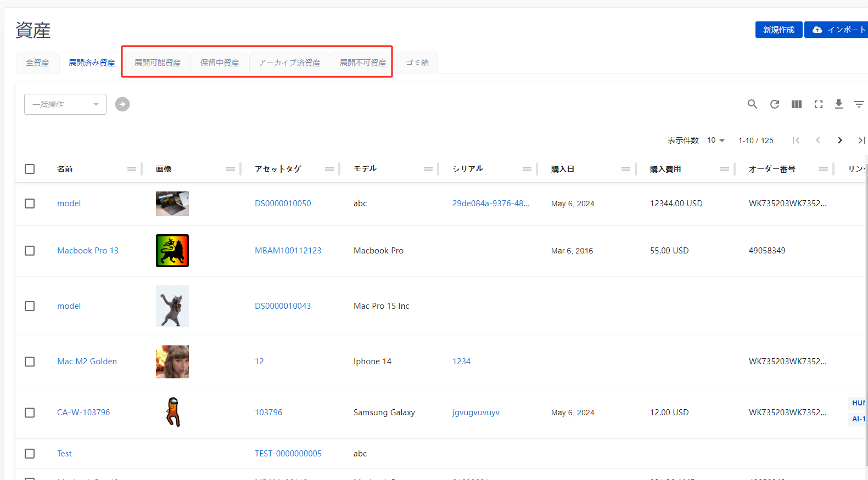Jump to the last page of results
This screenshot has width=868, height=480.
coord(861,140)
